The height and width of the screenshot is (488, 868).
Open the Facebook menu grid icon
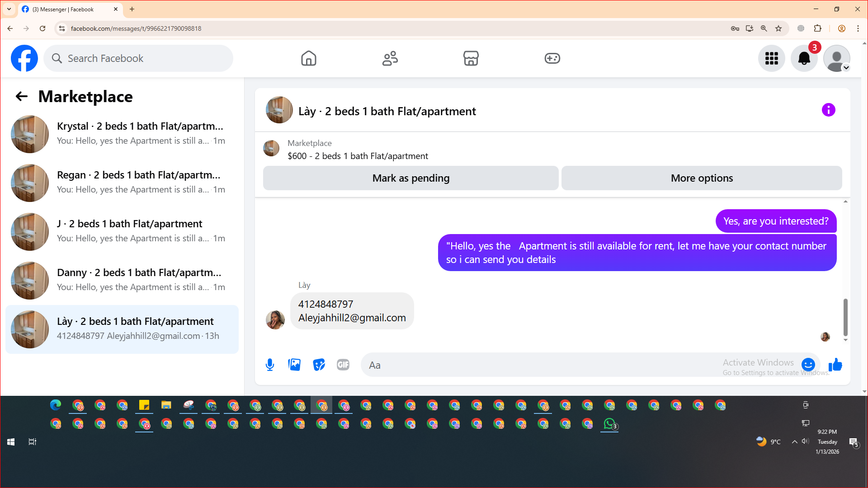771,58
